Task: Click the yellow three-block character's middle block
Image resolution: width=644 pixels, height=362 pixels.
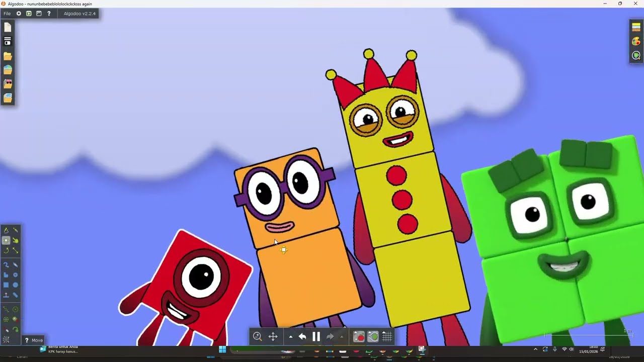Action: 403,200
